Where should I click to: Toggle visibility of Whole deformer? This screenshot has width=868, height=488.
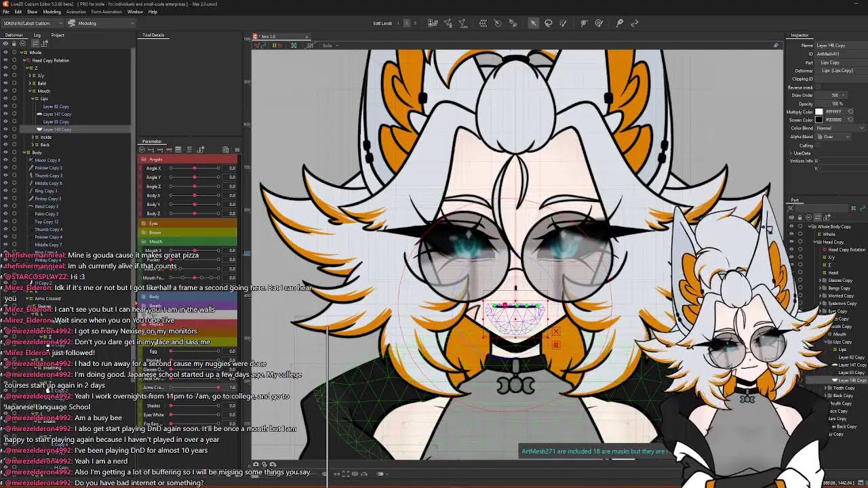[x=5, y=52]
